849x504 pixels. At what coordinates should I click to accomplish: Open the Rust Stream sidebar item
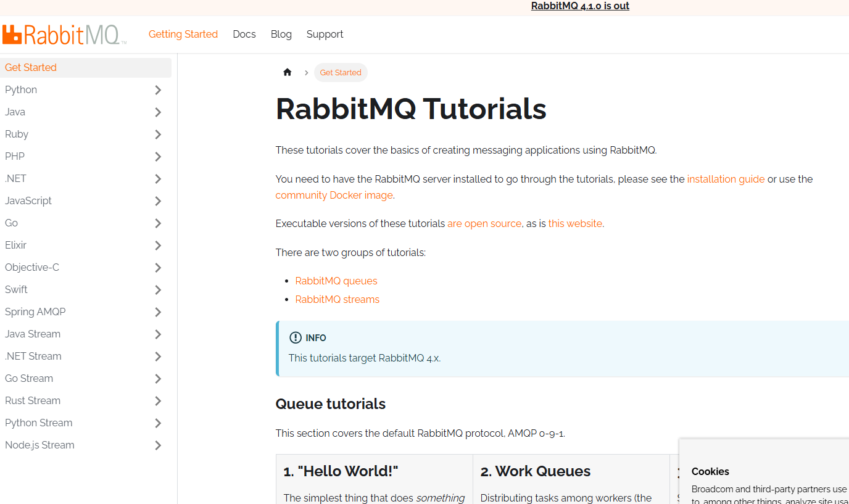33,401
